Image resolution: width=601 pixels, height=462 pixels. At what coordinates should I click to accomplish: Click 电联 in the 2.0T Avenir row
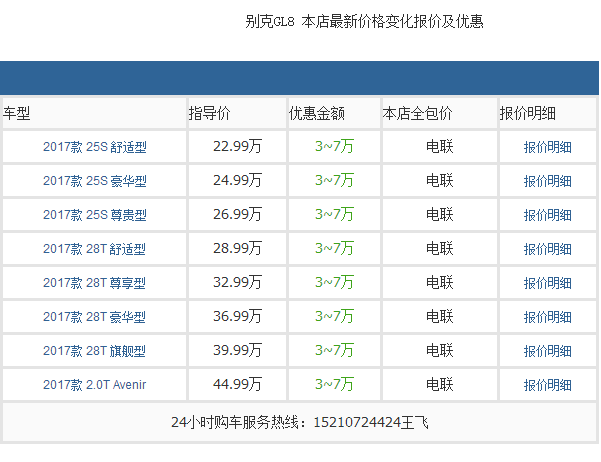tap(440, 384)
